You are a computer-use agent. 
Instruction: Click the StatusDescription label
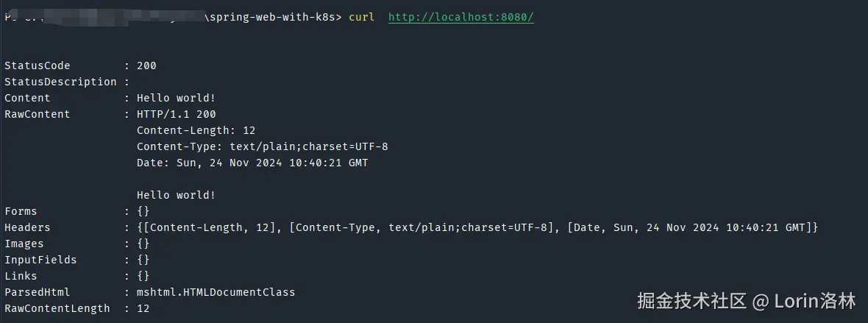tap(60, 82)
